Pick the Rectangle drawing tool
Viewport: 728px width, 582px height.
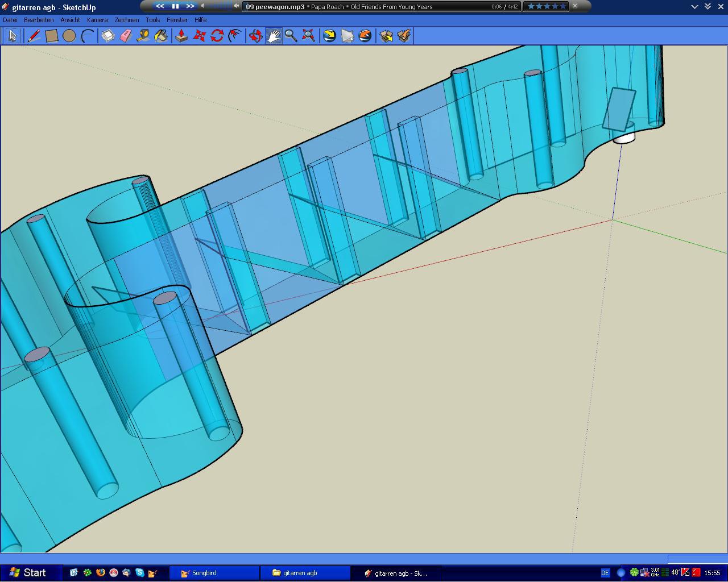point(51,36)
